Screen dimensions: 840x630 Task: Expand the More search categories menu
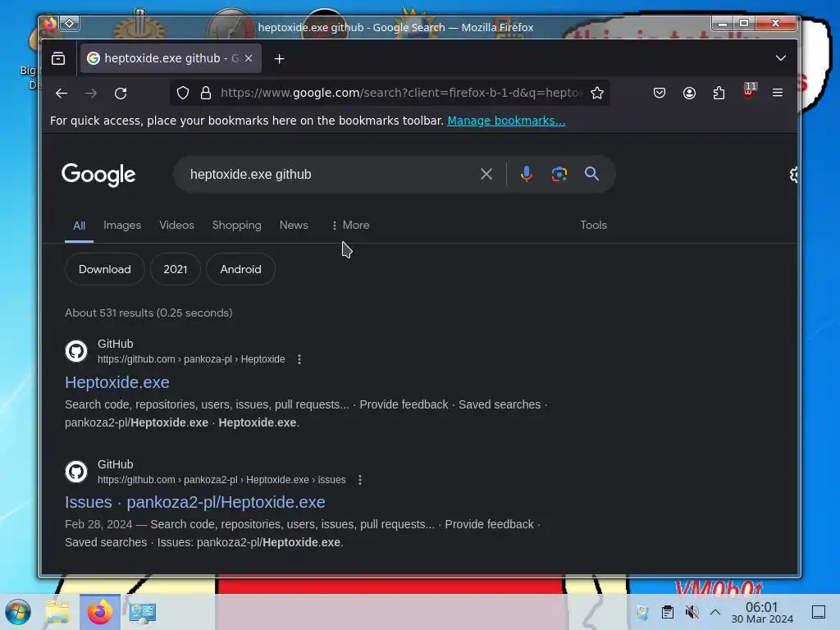click(350, 226)
